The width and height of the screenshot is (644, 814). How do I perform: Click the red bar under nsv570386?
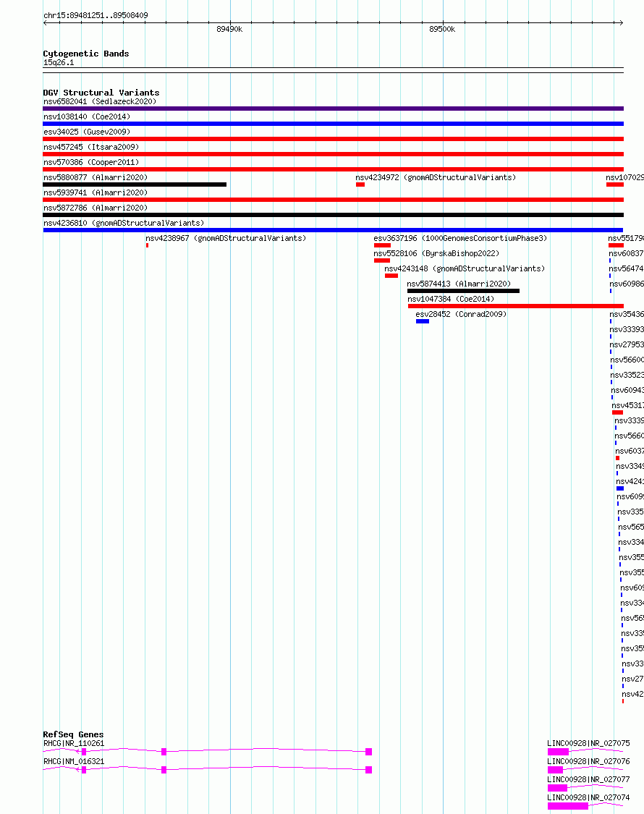pyautogui.click(x=333, y=169)
